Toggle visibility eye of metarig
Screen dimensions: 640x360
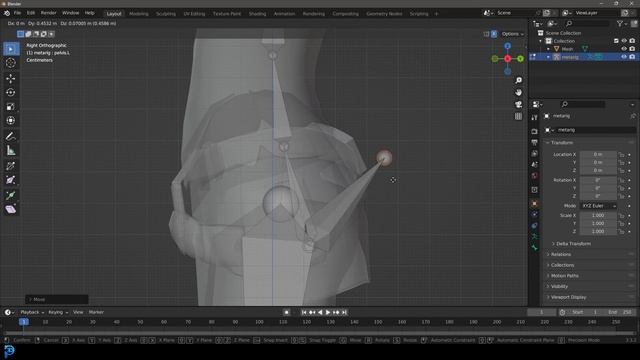point(624,57)
